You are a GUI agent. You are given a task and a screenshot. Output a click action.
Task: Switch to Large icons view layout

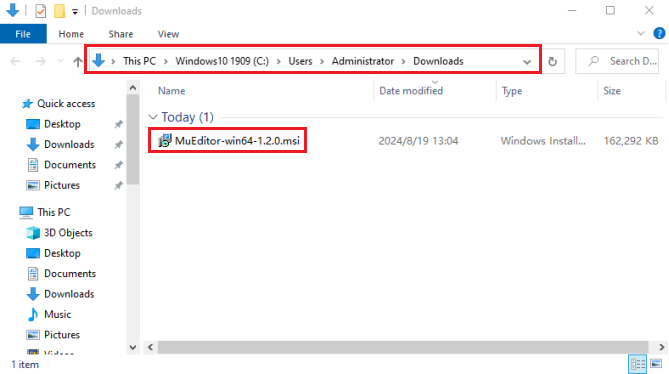coord(656,364)
